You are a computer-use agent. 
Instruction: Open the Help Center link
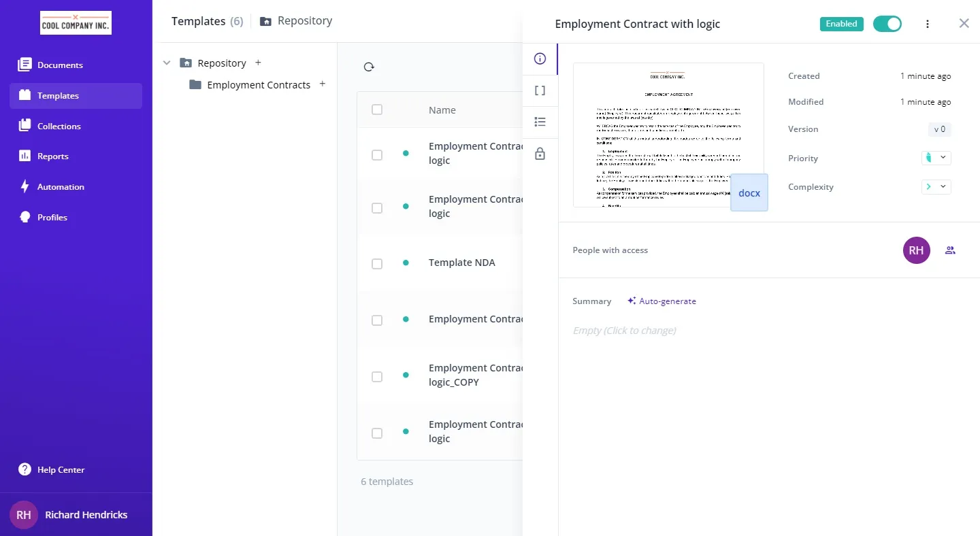(x=61, y=470)
